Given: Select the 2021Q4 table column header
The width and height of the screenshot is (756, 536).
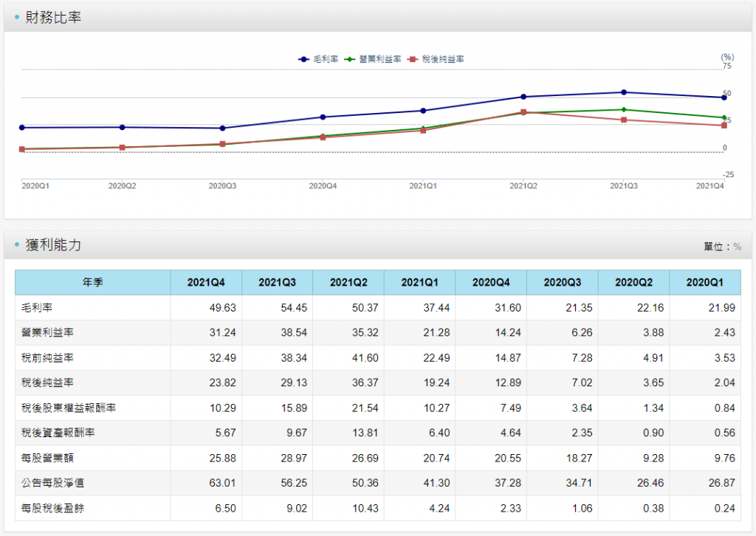Looking at the screenshot, I should [206, 282].
